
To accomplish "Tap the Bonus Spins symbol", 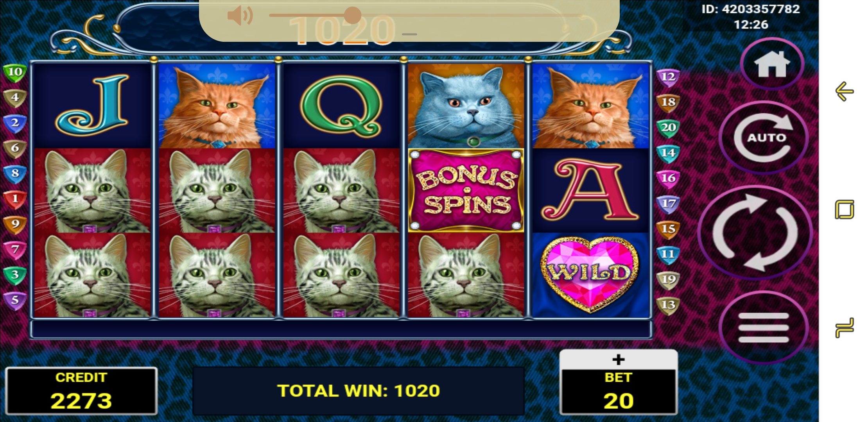I will click(x=466, y=190).
